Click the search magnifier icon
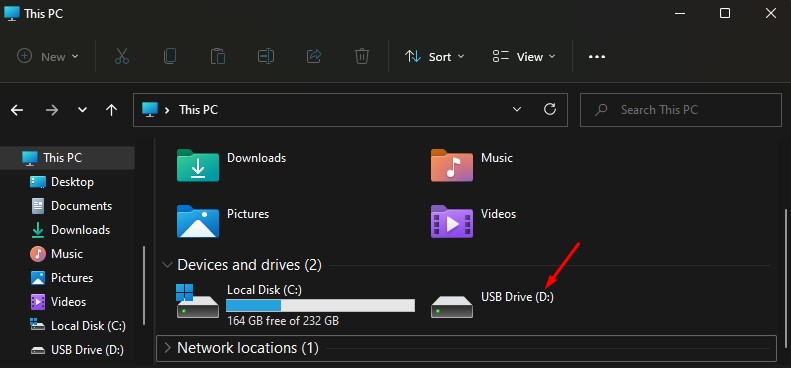The image size is (791, 368). [601, 110]
